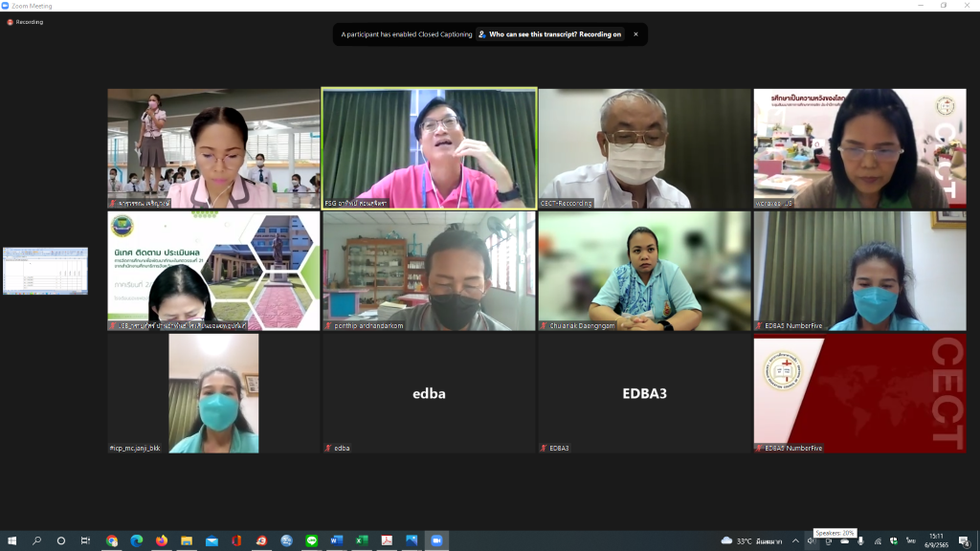Select the 'edba' participant tile
This screenshot has width=980, height=551.
click(429, 393)
